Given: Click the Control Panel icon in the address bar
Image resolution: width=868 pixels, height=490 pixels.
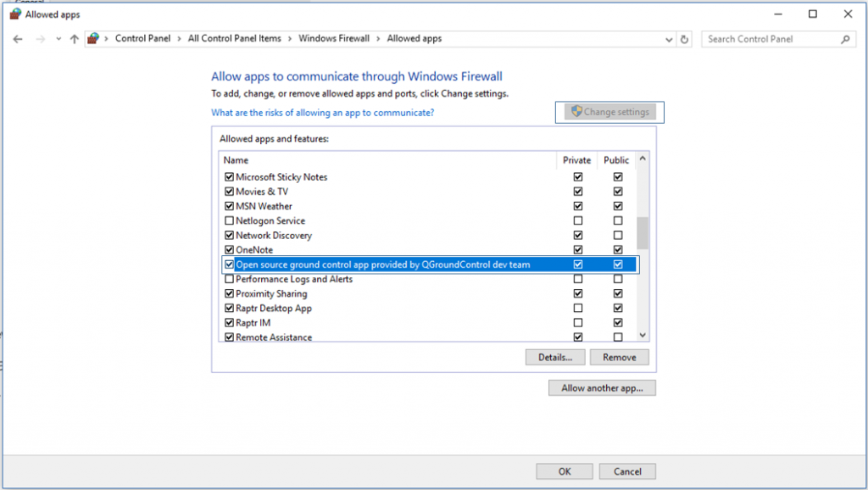Looking at the screenshot, I should [93, 38].
